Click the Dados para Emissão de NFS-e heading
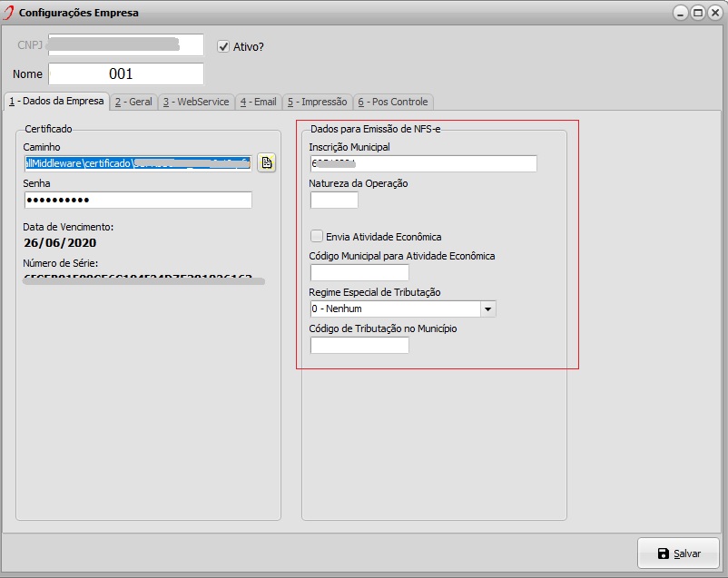Image resolution: width=728 pixels, height=578 pixels. pyautogui.click(x=375, y=129)
